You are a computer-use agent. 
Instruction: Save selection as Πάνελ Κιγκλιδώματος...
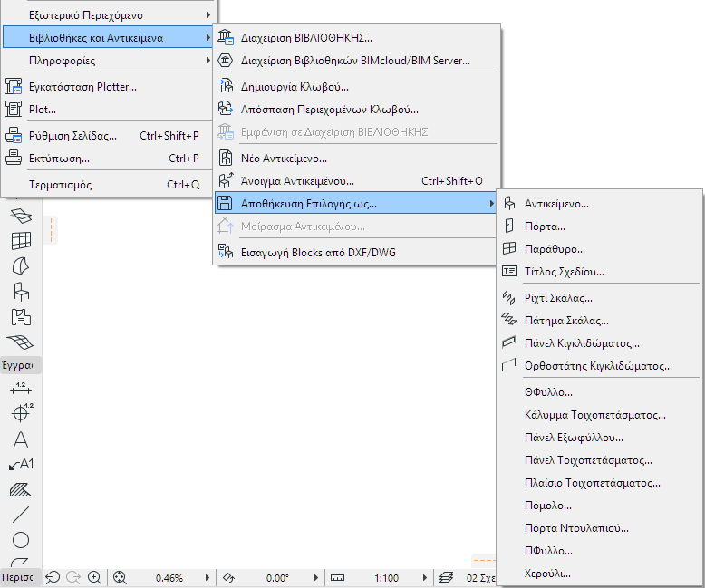tap(600, 343)
